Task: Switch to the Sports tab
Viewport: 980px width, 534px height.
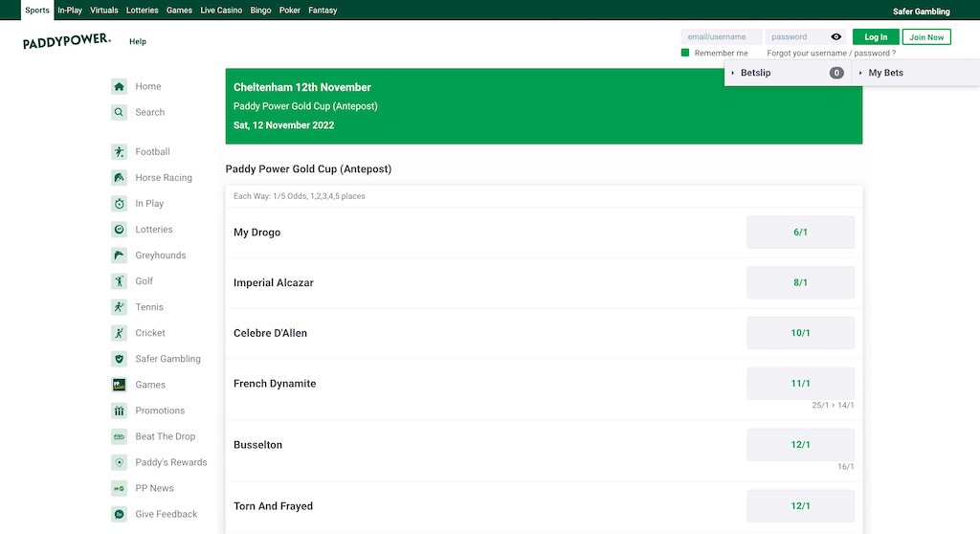Action: point(37,10)
